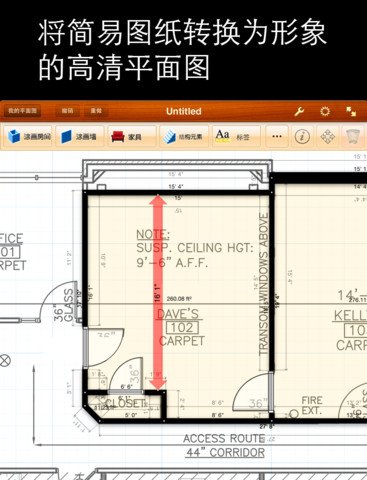Toggle the fullscreen arrows icon
The height and width of the screenshot is (480, 367).
coord(351,111)
